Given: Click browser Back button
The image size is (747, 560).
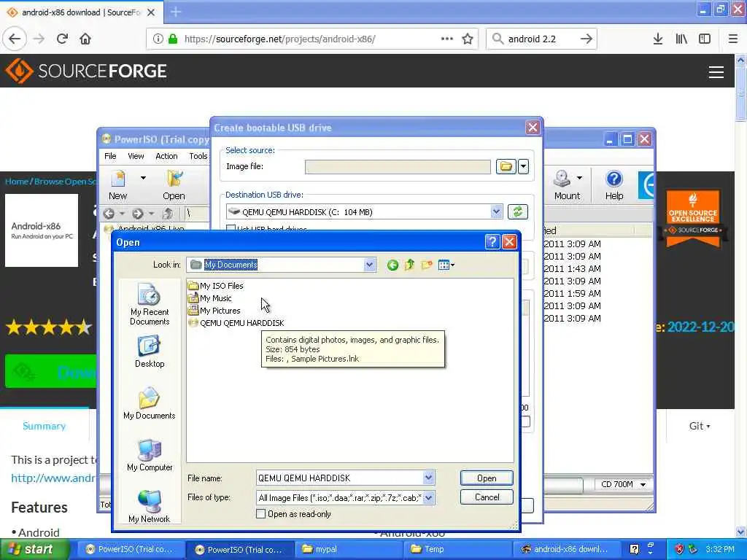Looking at the screenshot, I should pyautogui.click(x=15, y=39).
